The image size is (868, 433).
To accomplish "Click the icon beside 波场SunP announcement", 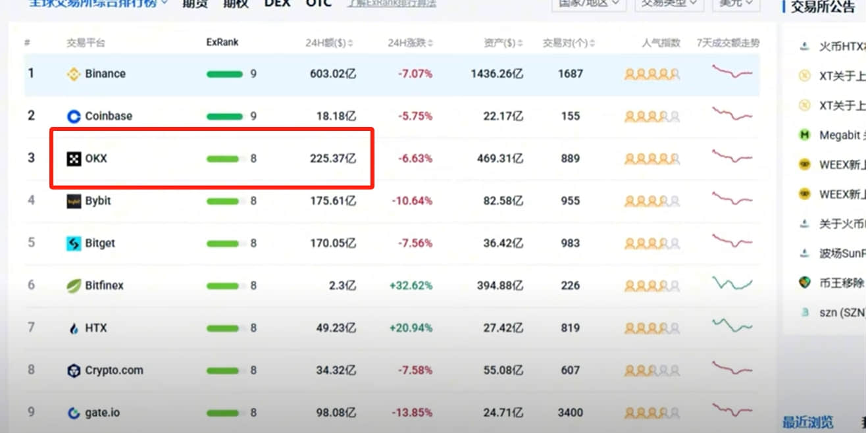I will (x=804, y=253).
